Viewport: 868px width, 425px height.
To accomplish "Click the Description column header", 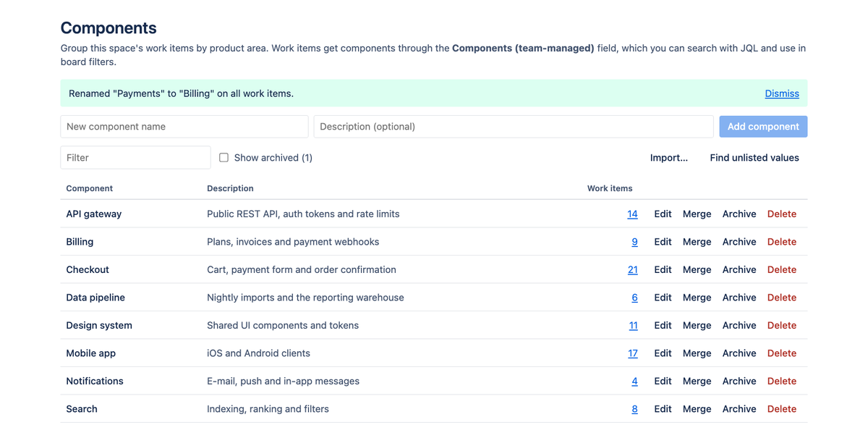I will [x=230, y=188].
